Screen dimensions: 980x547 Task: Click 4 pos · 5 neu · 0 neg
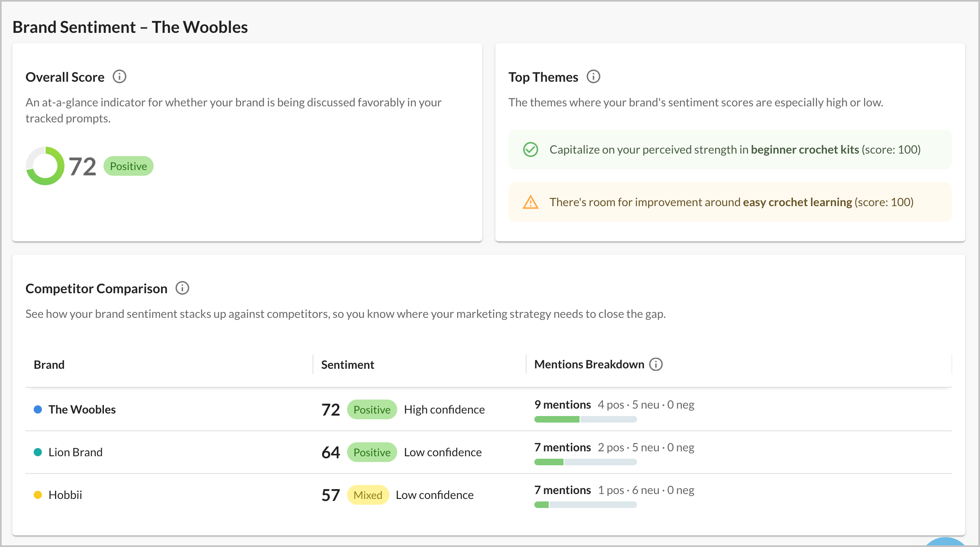[646, 405]
